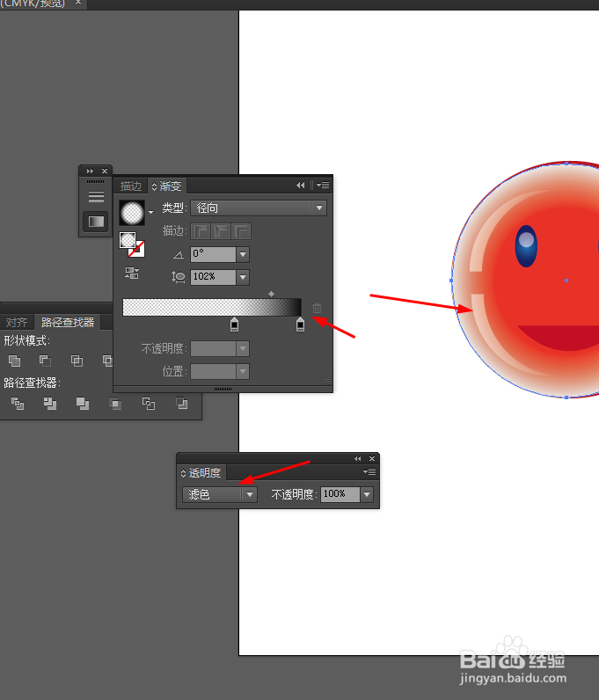599x700 pixels.
Task: Click the Reverse Gradient icon
Action: click(x=132, y=273)
